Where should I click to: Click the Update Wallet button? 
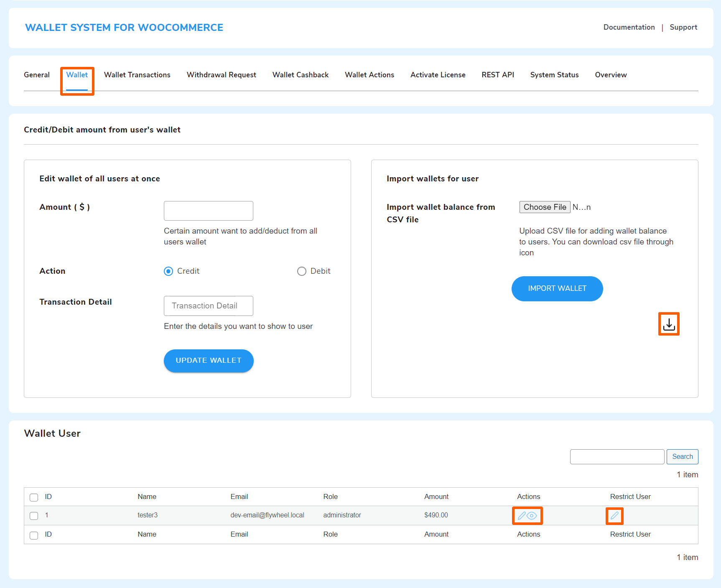(209, 361)
